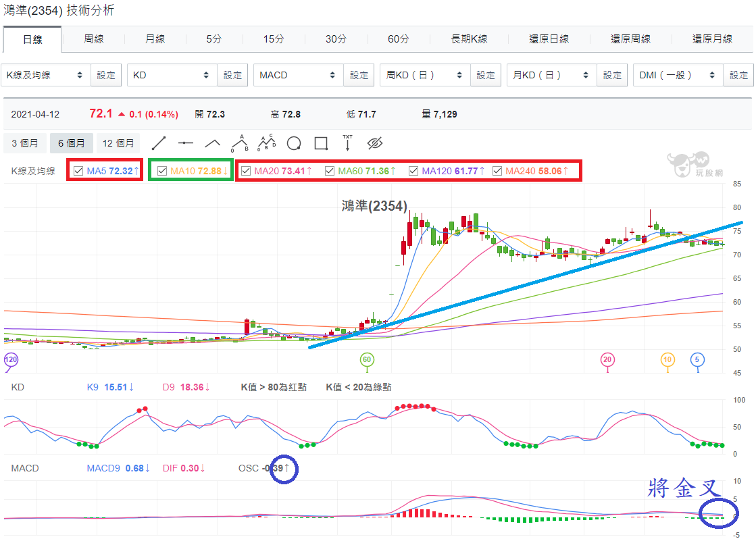Open the 月KD(日) indicator dropdown
Image resolution: width=756 pixels, height=539 pixels.
pos(551,75)
